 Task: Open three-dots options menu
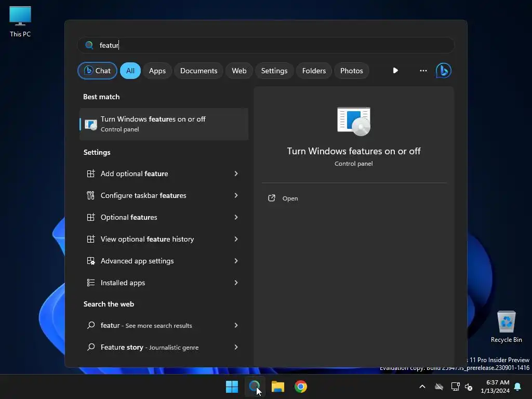click(423, 71)
